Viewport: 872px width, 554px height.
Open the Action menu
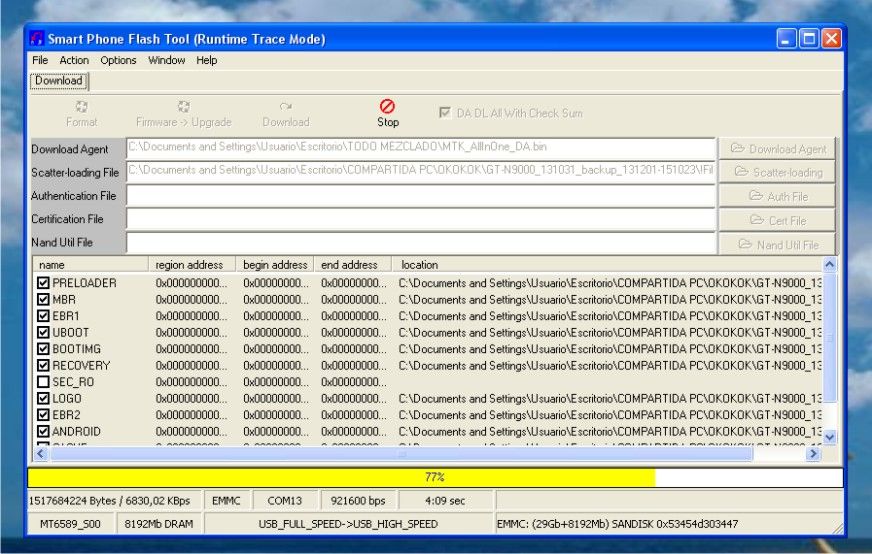pyautogui.click(x=74, y=60)
